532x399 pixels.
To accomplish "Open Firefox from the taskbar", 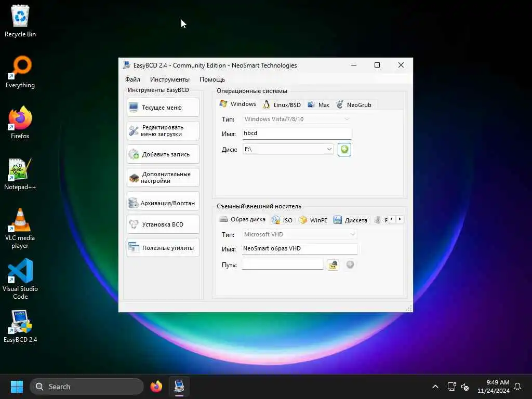I will (156, 387).
